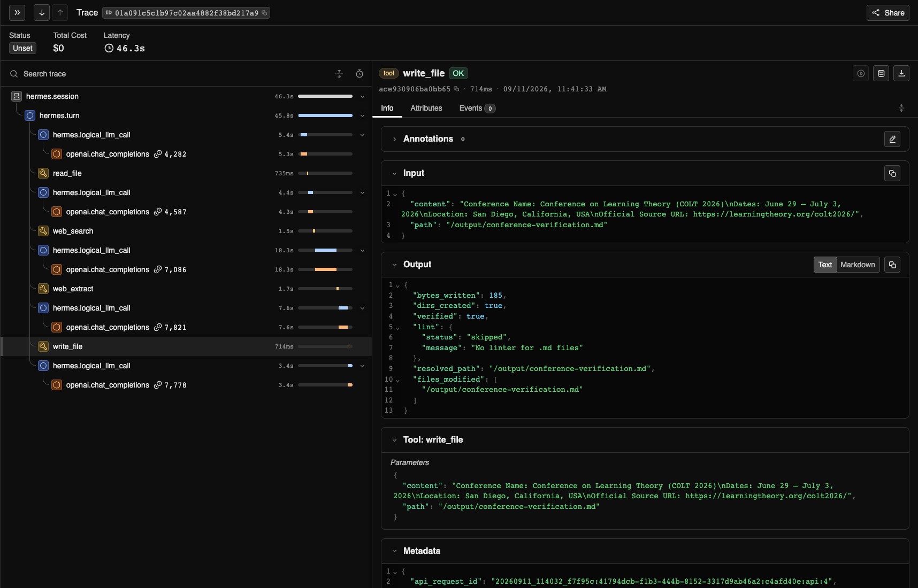Select the web_search span

186,231
